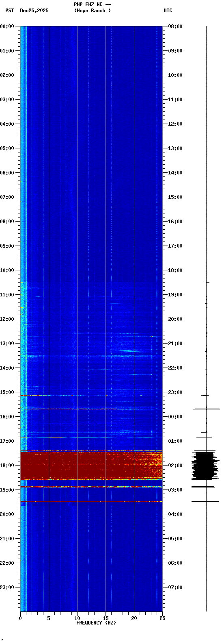
Task: Select '23:00' on the PST time axis
Action: click(x=7, y=587)
